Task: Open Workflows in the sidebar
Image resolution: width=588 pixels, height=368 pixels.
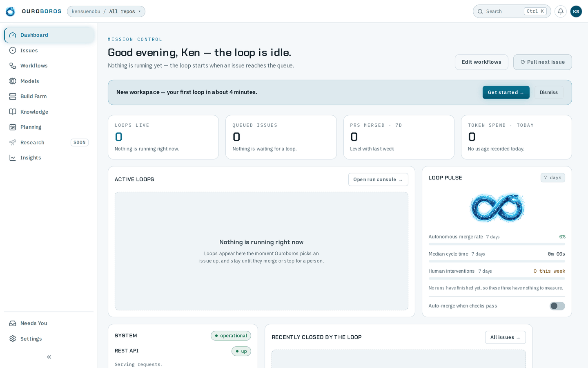Action: tap(49, 66)
